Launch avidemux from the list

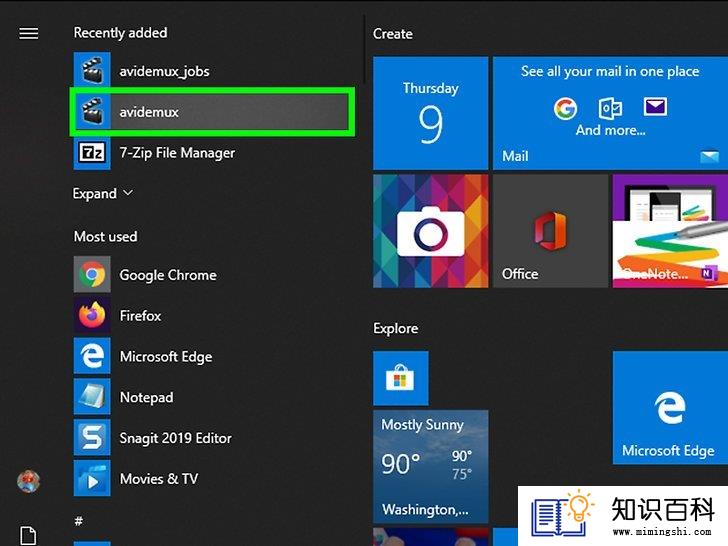pyautogui.click(x=211, y=111)
